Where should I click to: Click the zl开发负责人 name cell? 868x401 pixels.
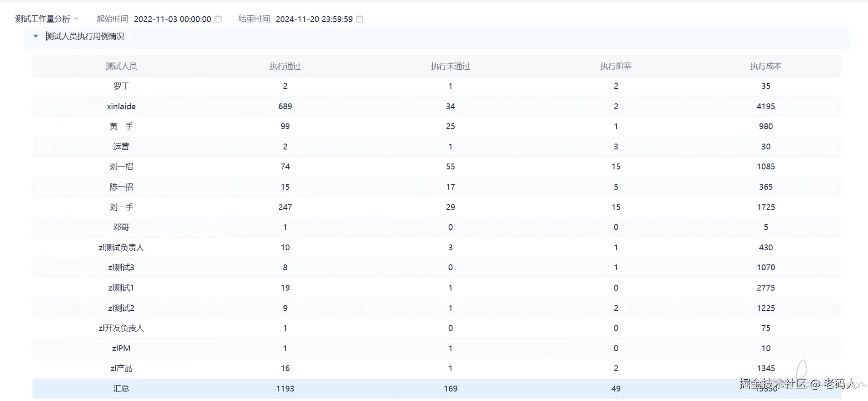121,328
